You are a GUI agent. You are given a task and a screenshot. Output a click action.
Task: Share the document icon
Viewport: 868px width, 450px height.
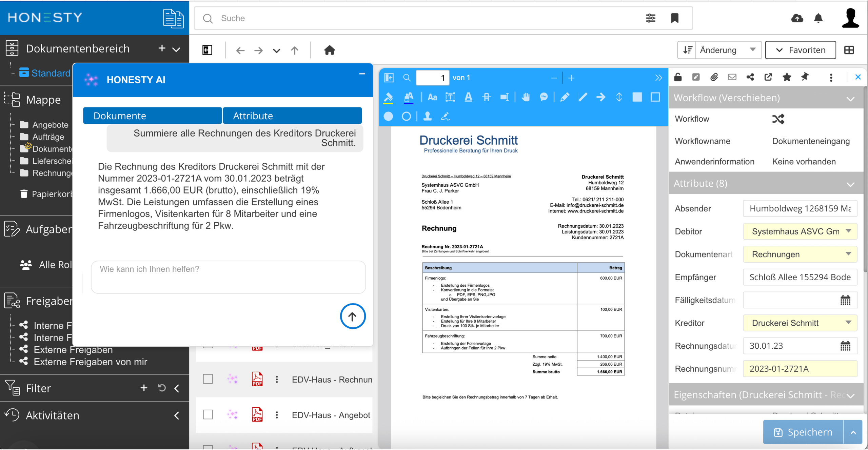pos(750,77)
